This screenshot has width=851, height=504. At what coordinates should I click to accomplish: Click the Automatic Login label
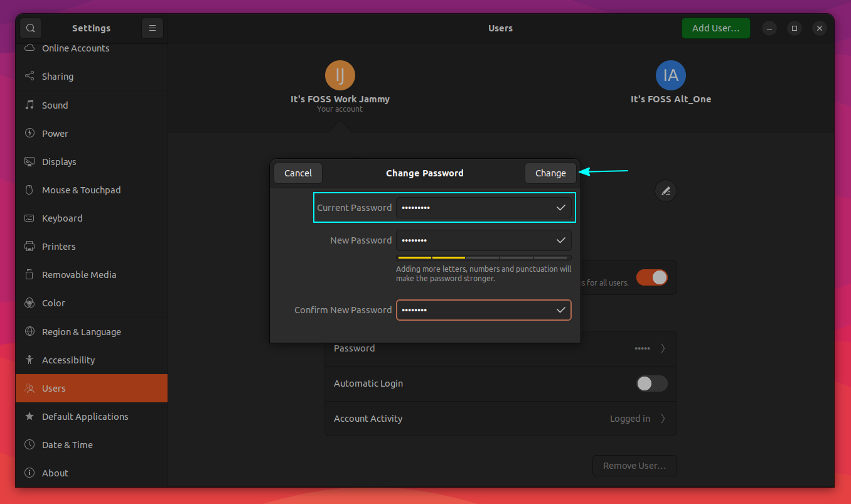pyautogui.click(x=368, y=383)
